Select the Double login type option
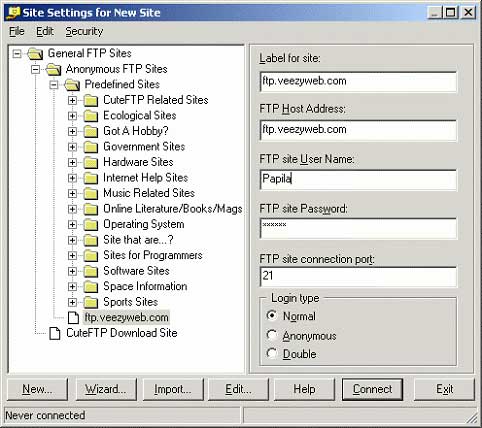The height and width of the screenshot is (428, 482). point(272,353)
